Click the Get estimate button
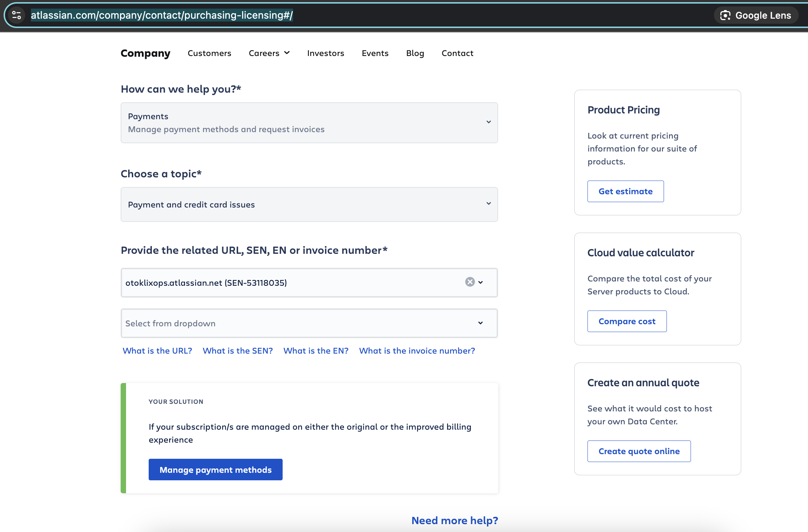The height and width of the screenshot is (532, 808). coord(625,191)
